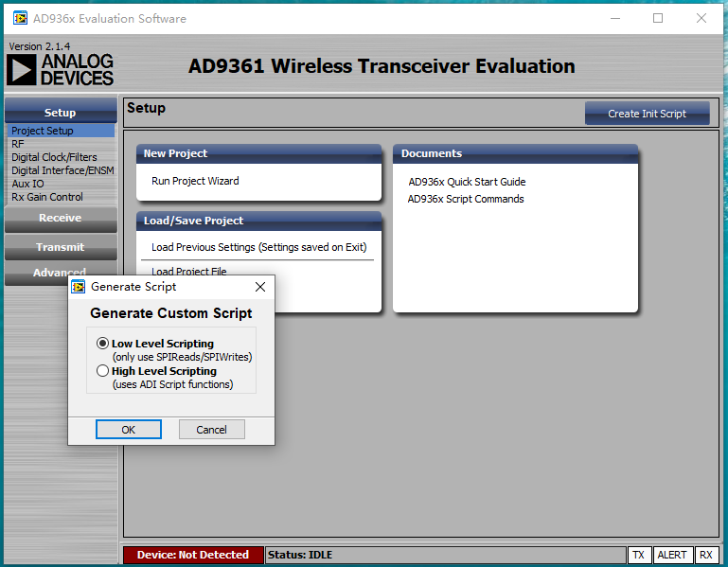
Task: Click Load Project File option
Action: click(189, 271)
